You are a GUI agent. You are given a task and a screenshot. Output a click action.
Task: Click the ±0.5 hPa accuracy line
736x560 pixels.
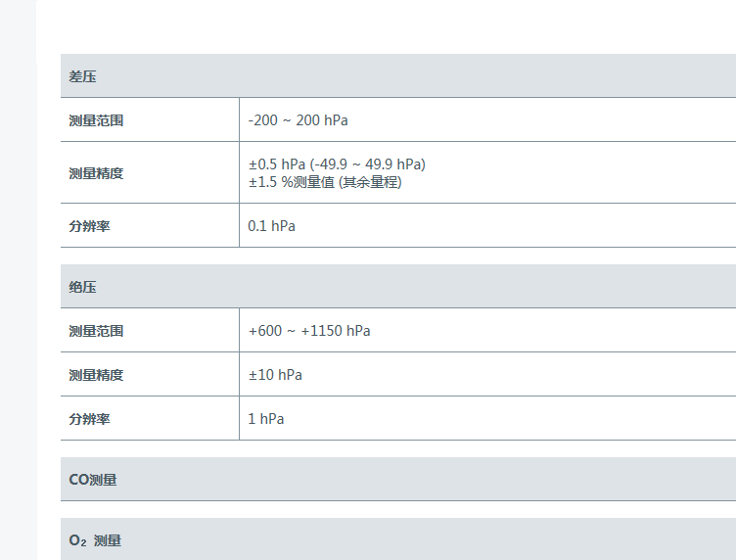(337, 164)
